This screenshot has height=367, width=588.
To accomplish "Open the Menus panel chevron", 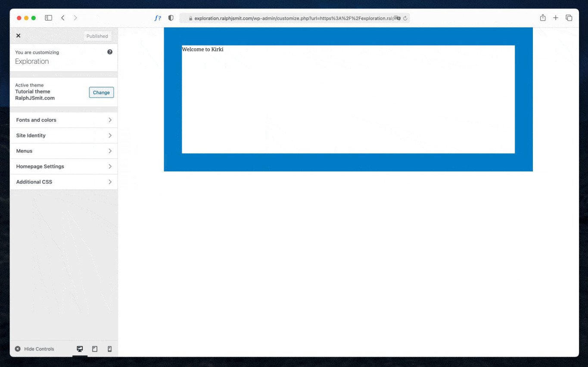I will [x=110, y=151].
